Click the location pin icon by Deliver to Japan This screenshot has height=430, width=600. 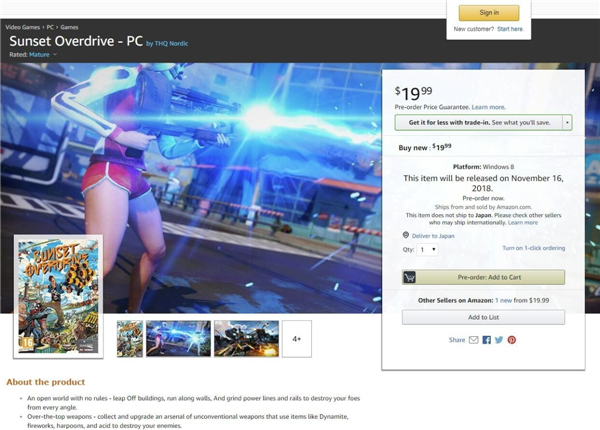pos(406,236)
